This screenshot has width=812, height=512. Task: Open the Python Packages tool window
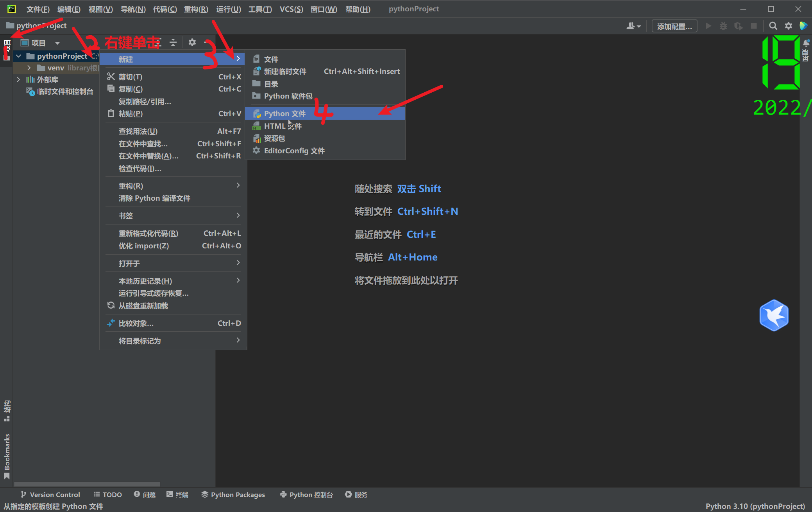coord(233,494)
